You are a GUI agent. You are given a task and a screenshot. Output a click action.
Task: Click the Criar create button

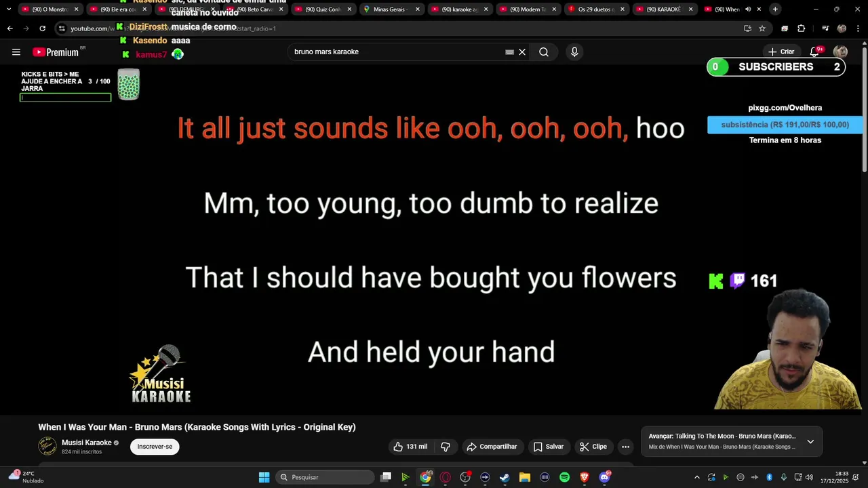781,52
